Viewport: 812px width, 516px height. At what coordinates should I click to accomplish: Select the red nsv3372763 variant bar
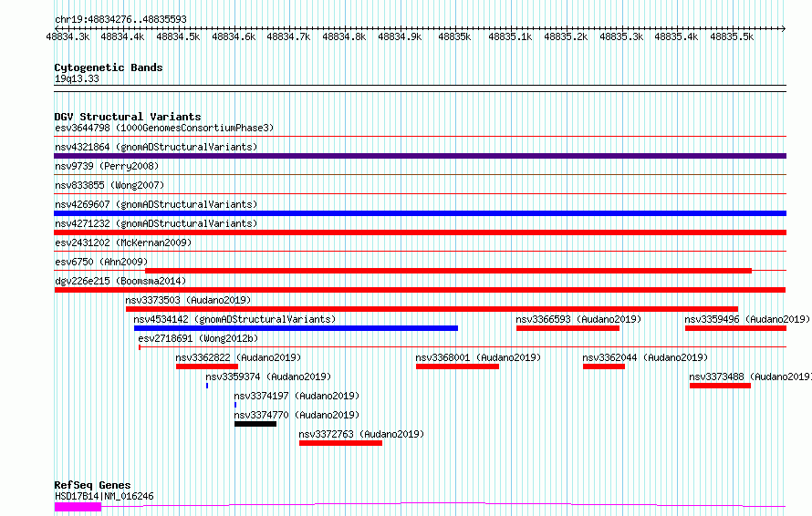coord(340,443)
